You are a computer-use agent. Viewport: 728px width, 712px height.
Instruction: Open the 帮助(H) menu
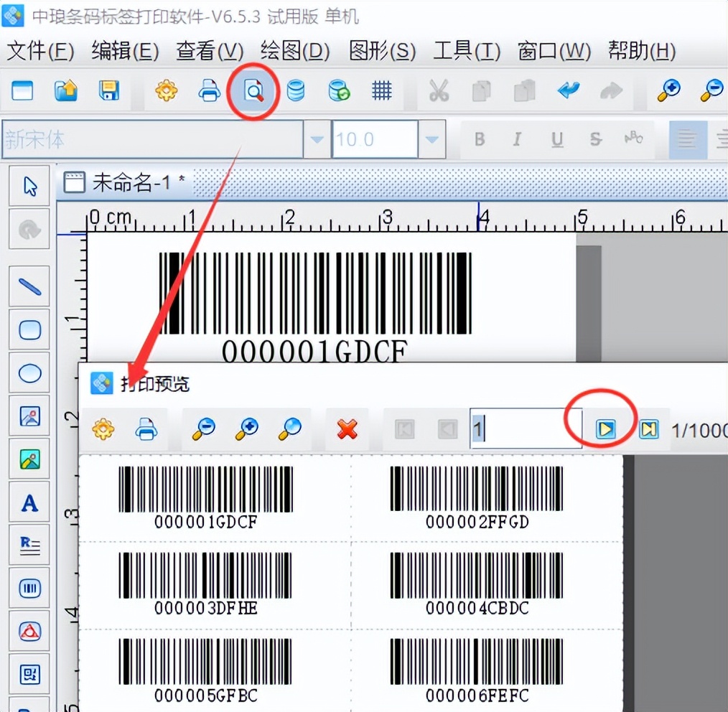coord(642,50)
